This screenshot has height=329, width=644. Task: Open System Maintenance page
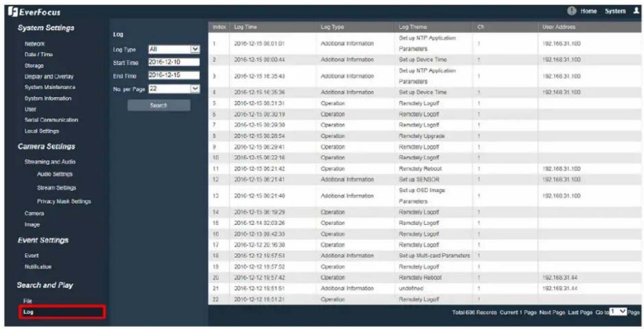[49, 87]
